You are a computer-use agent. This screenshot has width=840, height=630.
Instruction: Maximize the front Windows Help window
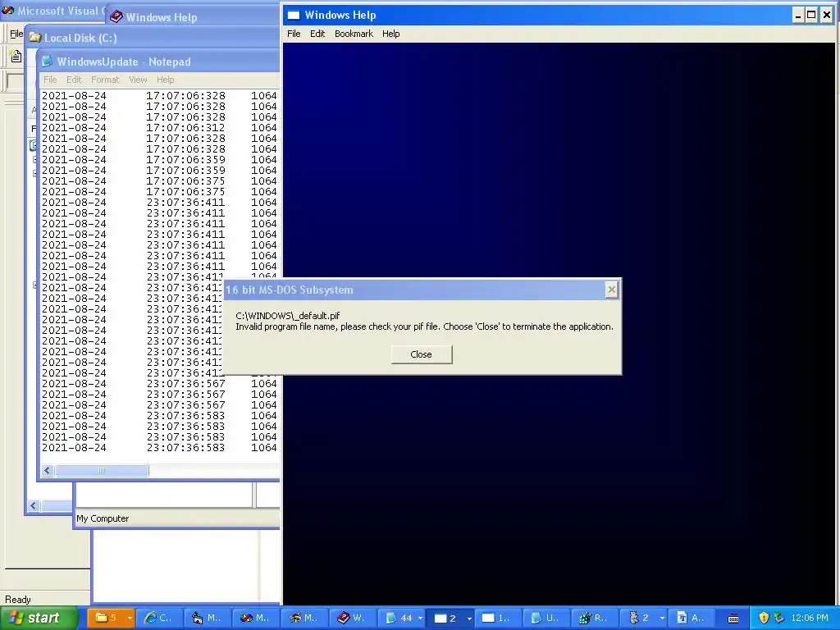click(811, 15)
